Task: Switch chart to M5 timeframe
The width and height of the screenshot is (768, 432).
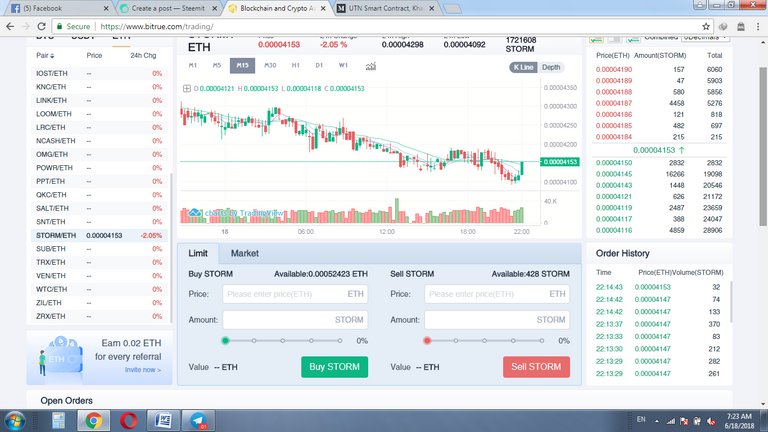Action: 217,65
